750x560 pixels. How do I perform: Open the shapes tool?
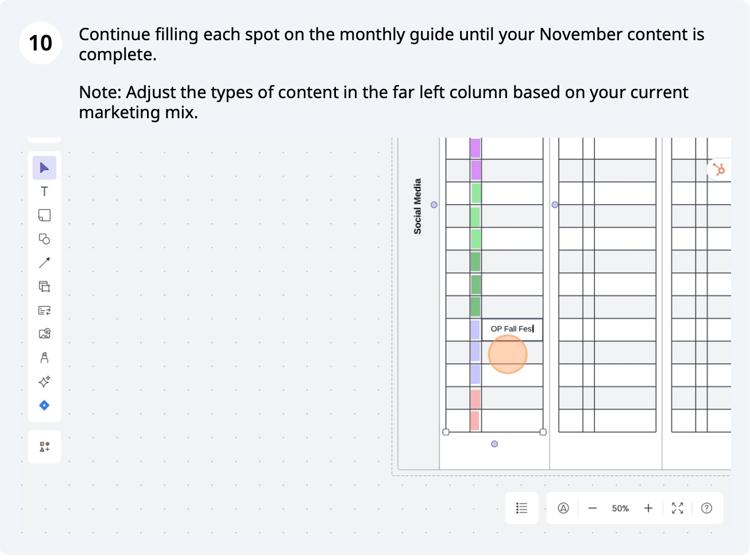(44, 239)
